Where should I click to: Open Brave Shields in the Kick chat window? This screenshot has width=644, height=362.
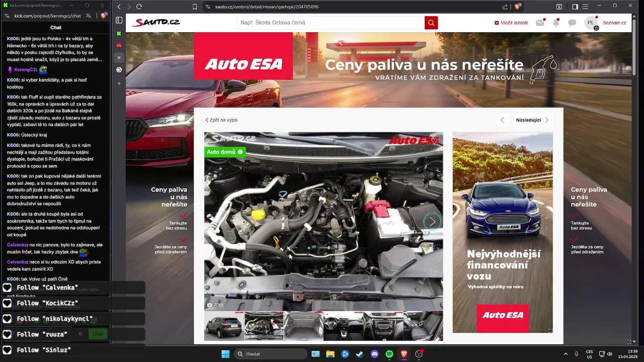(x=103, y=16)
